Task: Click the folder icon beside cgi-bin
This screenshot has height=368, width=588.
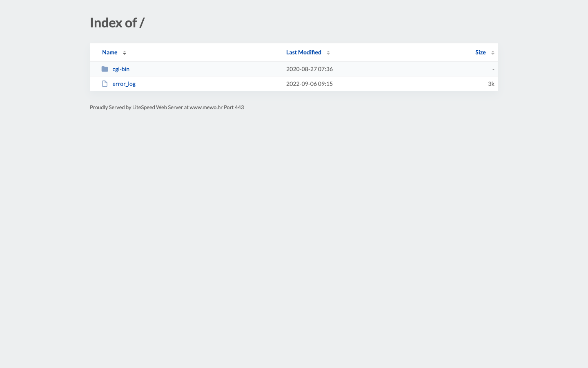Action: tap(105, 69)
